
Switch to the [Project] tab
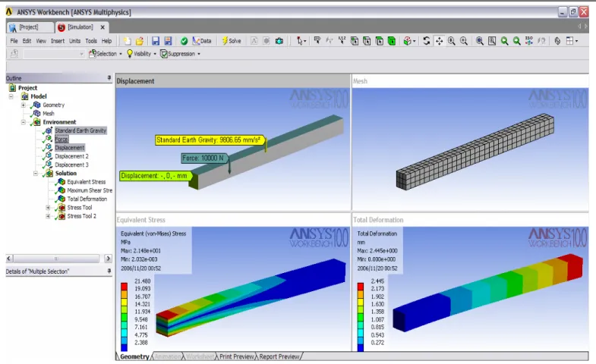pos(30,27)
